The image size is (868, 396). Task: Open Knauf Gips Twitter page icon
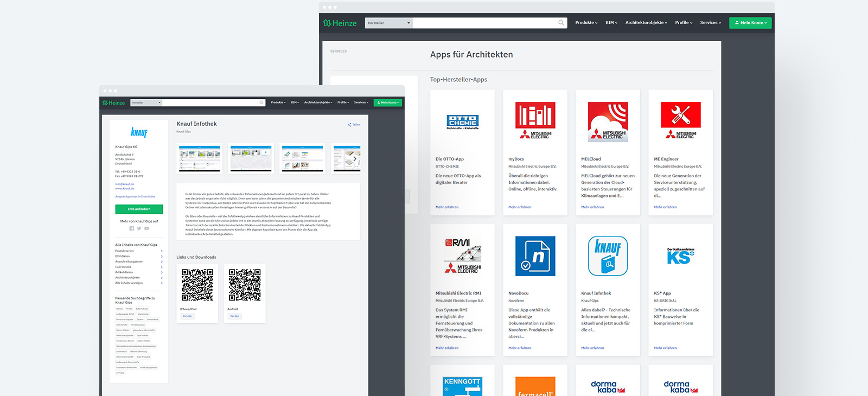coord(139,228)
